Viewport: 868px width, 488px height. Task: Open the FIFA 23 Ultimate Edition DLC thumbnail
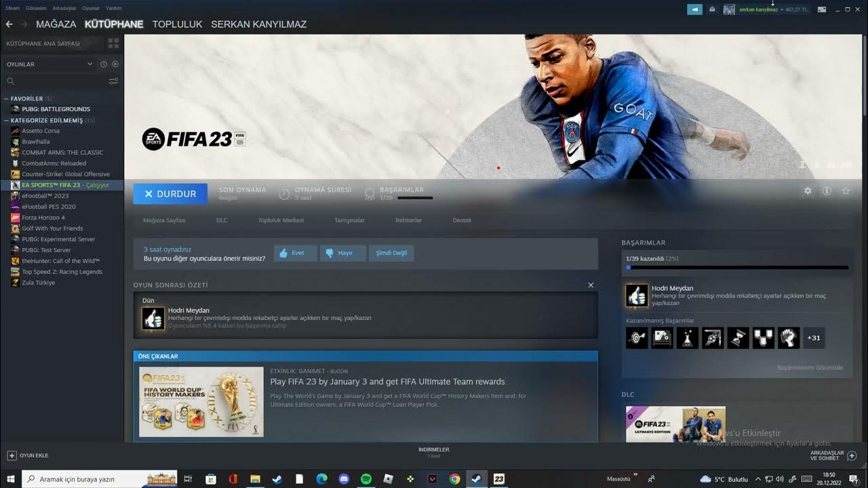pos(675,424)
